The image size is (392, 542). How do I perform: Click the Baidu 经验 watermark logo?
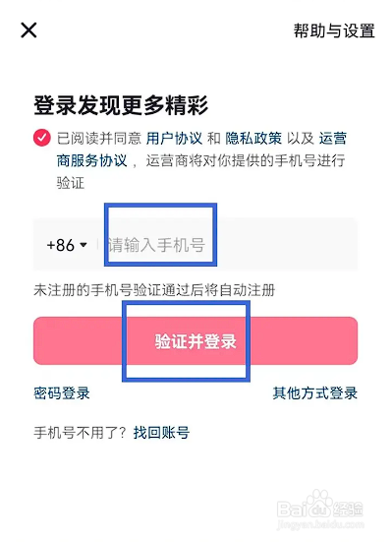point(320,506)
